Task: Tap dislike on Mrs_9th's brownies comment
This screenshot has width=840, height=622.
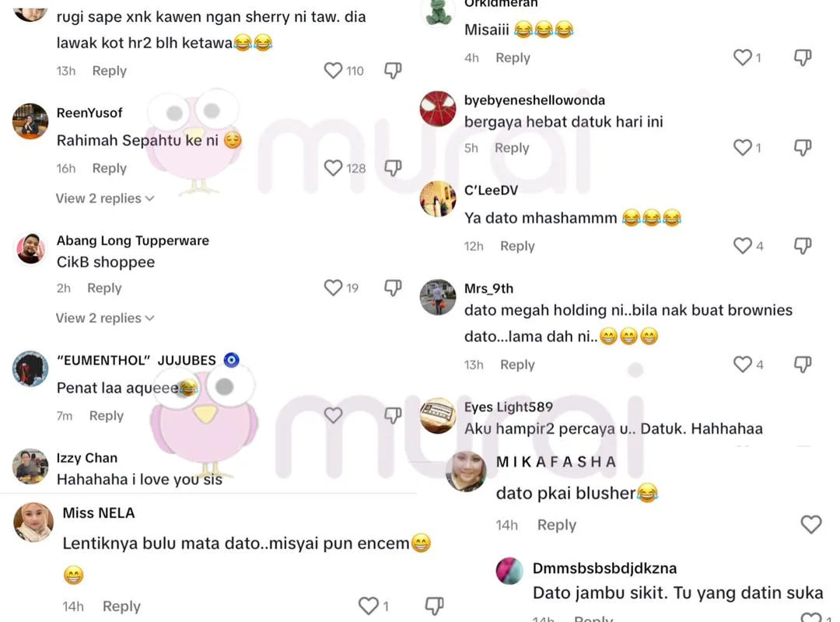Action: click(x=803, y=365)
